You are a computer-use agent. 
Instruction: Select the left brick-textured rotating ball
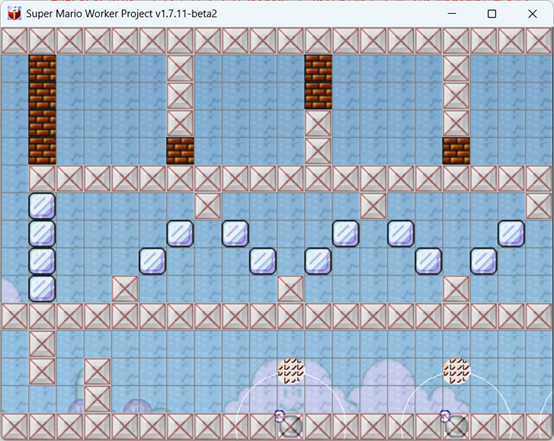coord(291,371)
